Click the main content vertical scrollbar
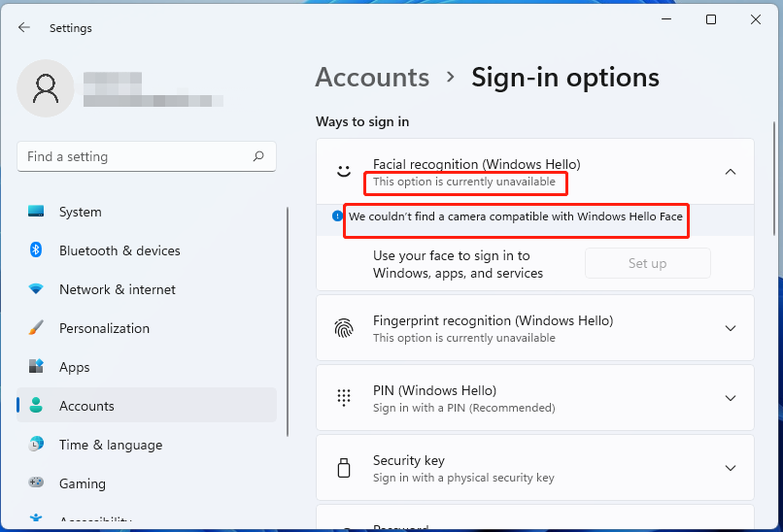The height and width of the screenshot is (532, 783). point(774,180)
